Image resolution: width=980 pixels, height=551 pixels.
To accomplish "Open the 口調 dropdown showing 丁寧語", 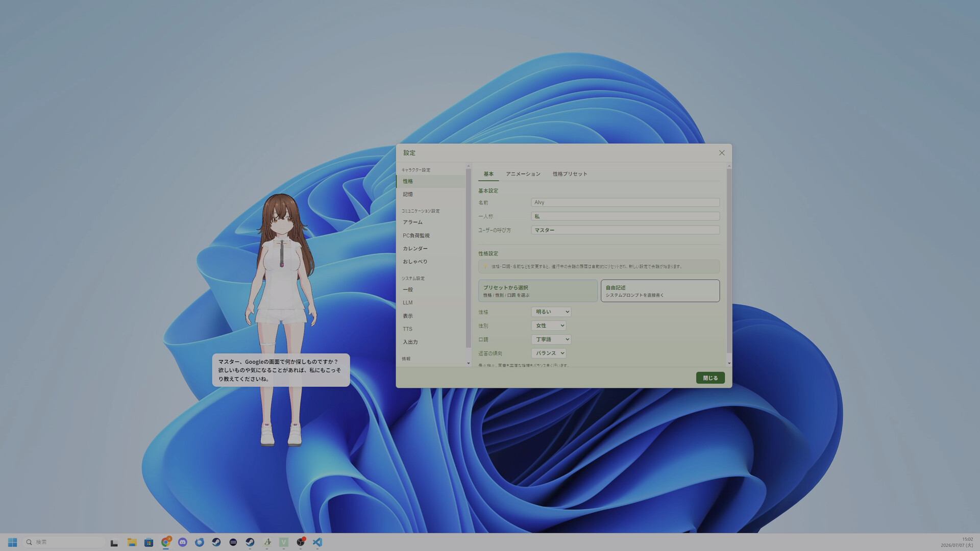I will click(551, 339).
